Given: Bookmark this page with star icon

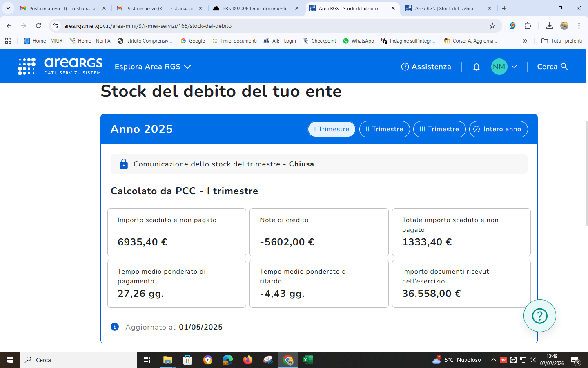Looking at the screenshot, I should [x=492, y=26].
